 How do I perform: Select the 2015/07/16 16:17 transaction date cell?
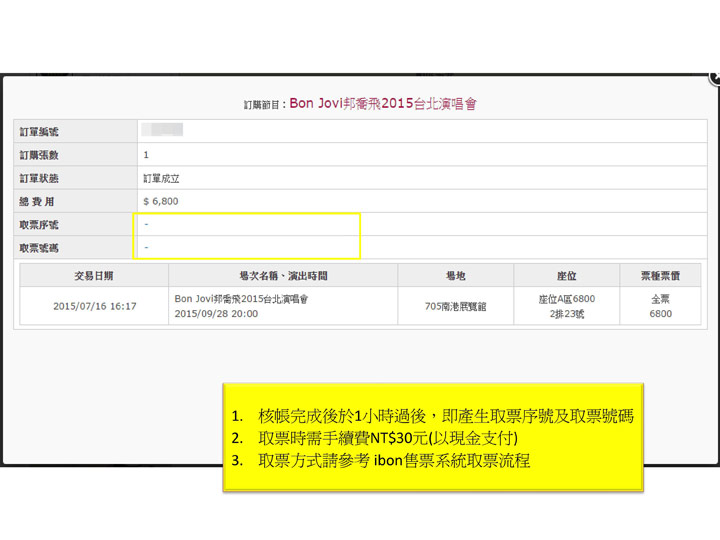(x=94, y=306)
